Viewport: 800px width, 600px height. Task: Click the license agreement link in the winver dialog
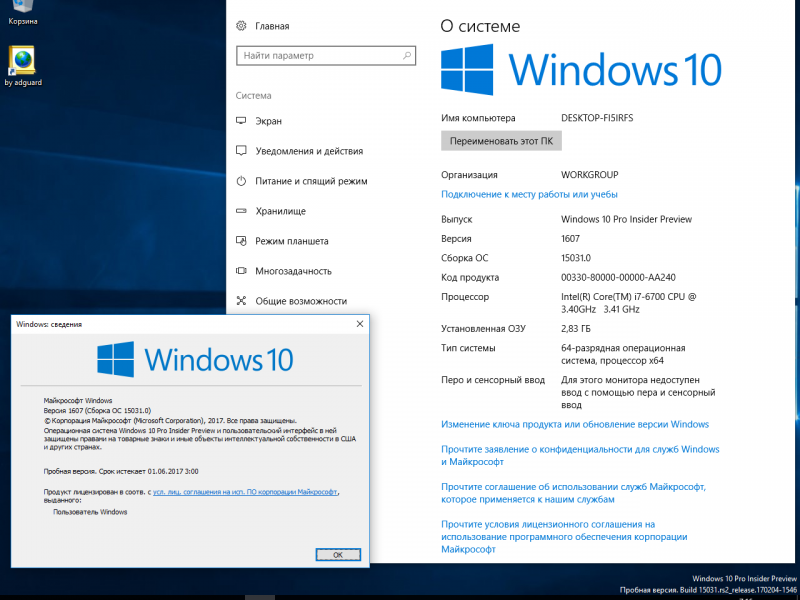click(245, 492)
